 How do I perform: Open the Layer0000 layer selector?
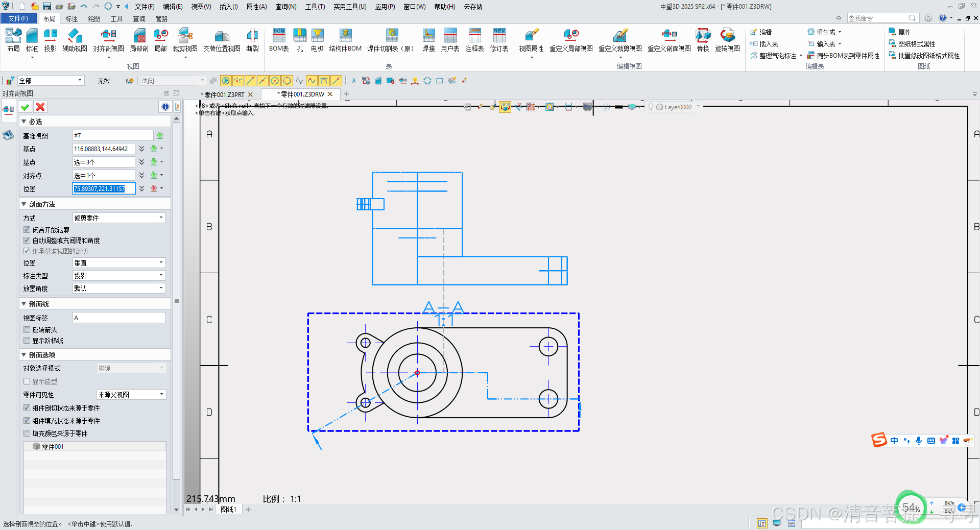click(674, 107)
